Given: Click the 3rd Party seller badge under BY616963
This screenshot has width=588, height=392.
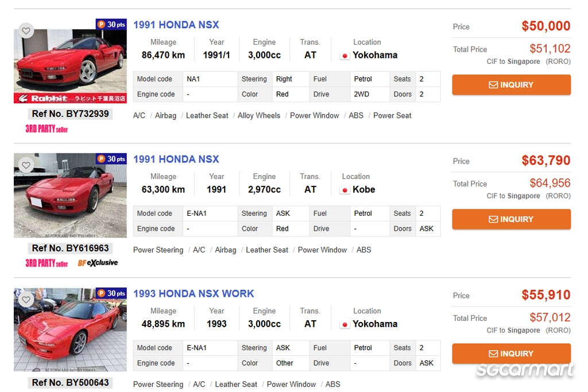Looking at the screenshot, I should 47,263.
